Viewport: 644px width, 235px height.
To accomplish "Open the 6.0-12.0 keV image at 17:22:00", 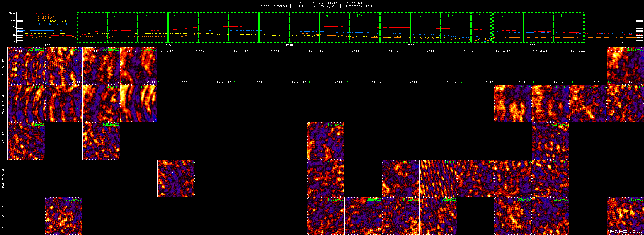I will [64, 103].
